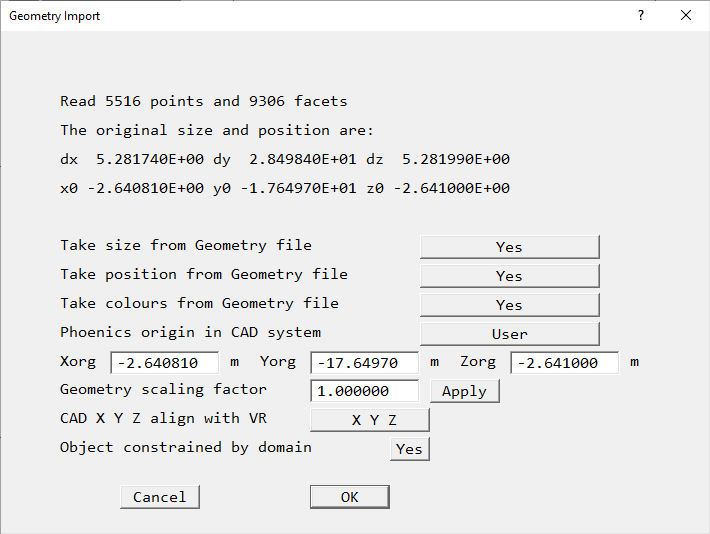Click the 'Read 5516 points' info line

point(204,101)
